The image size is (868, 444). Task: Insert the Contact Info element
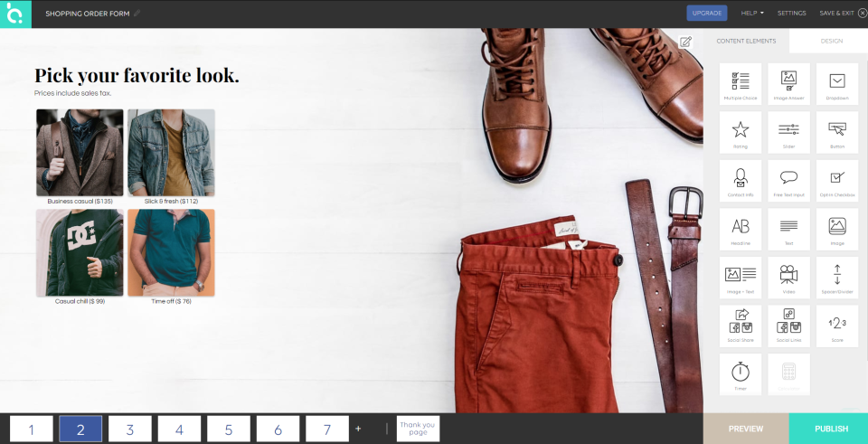pyautogui.click(x=740, y=181)
